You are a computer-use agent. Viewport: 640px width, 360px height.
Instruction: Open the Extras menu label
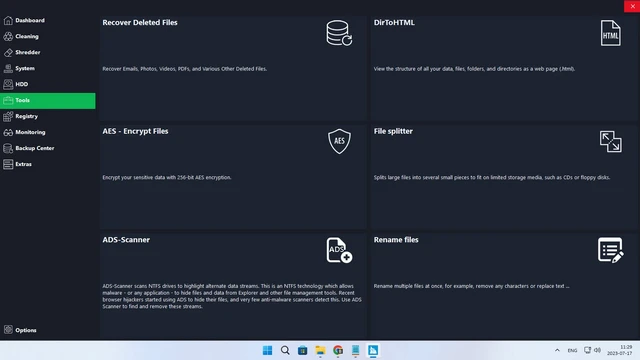coord(24,164)
